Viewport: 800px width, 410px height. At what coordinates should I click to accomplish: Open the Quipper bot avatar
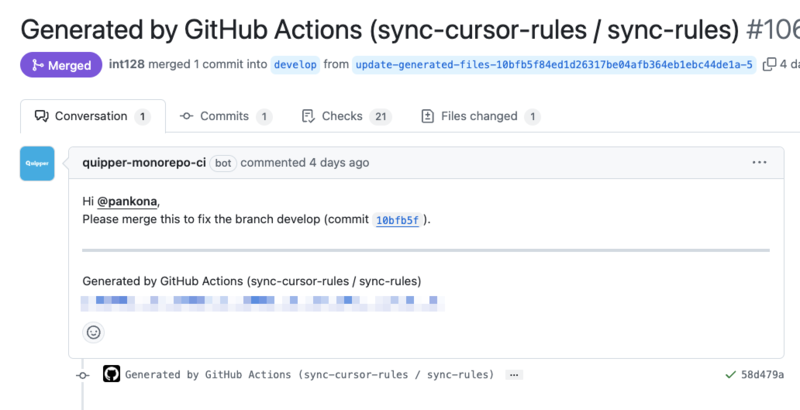coord(37,164)
